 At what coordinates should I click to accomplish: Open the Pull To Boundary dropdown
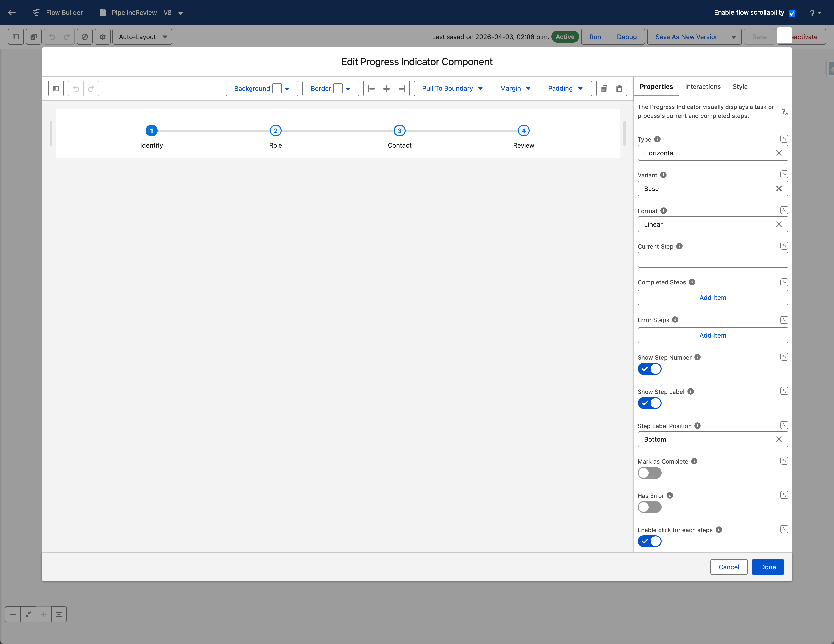[x=452, y=89]
